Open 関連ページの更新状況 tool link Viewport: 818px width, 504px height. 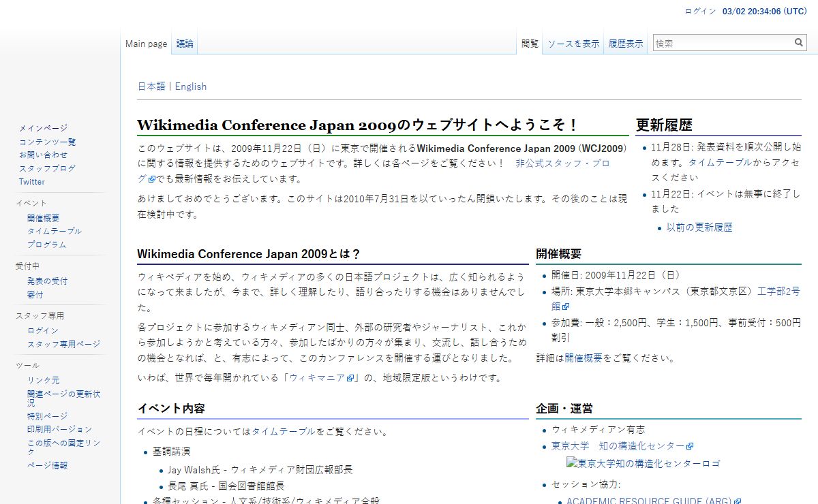64,398
